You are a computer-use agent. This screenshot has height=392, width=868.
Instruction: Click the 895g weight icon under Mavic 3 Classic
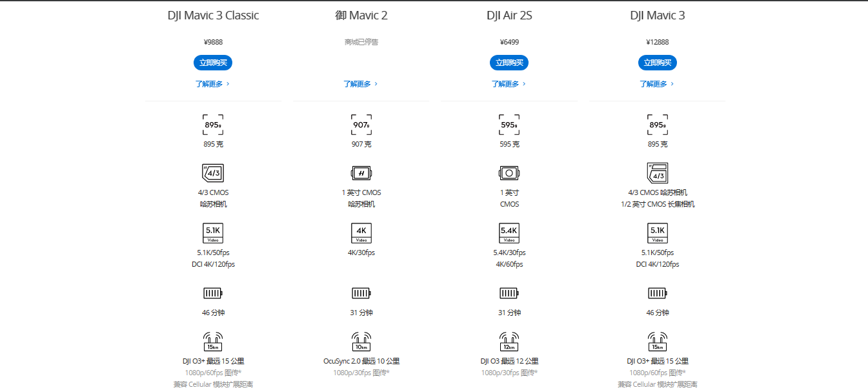pyautogui.click(x=213, y=125)
